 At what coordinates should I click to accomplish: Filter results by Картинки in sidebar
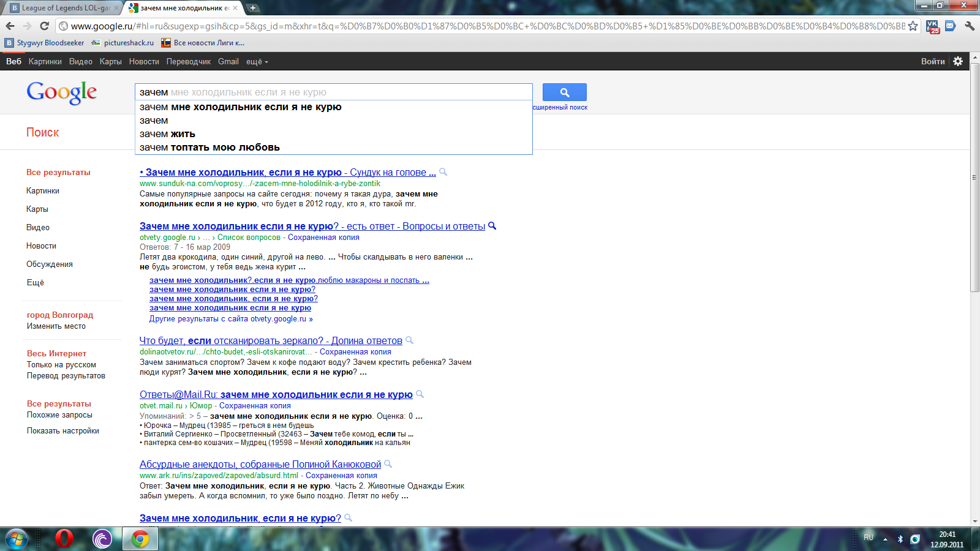(43, 190)
